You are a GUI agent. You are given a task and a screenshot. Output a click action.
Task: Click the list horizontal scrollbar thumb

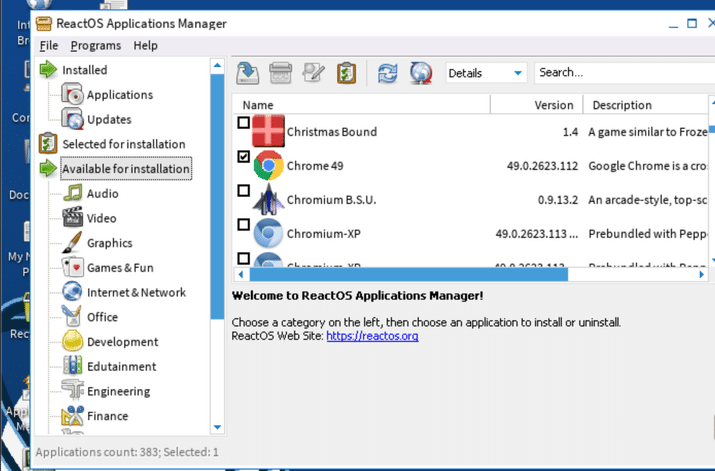pos(409,274)
